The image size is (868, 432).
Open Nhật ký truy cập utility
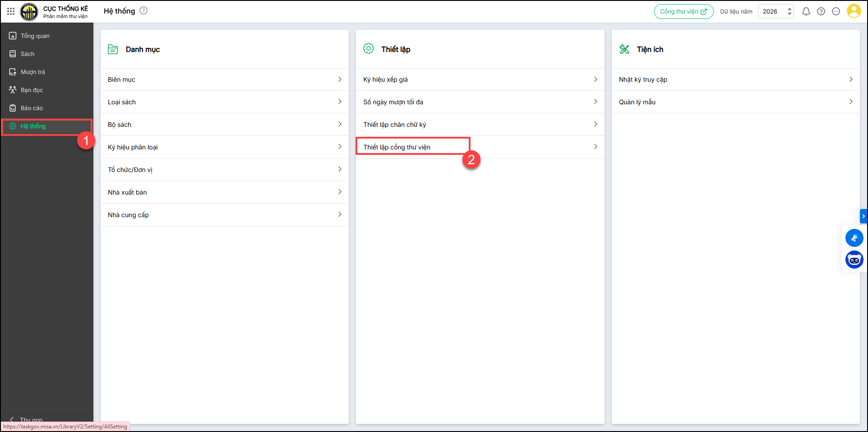735,79
